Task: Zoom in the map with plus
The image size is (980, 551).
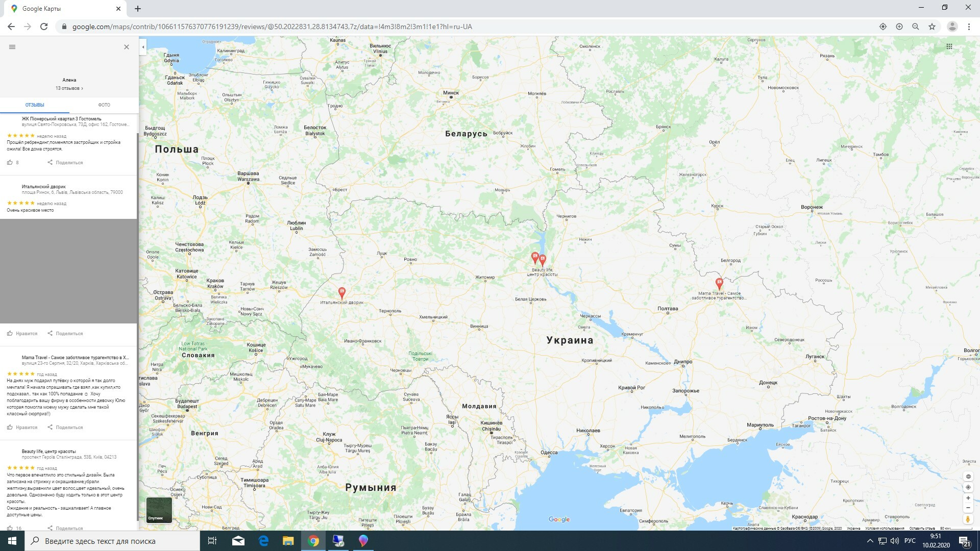Action: pos(968,498)
